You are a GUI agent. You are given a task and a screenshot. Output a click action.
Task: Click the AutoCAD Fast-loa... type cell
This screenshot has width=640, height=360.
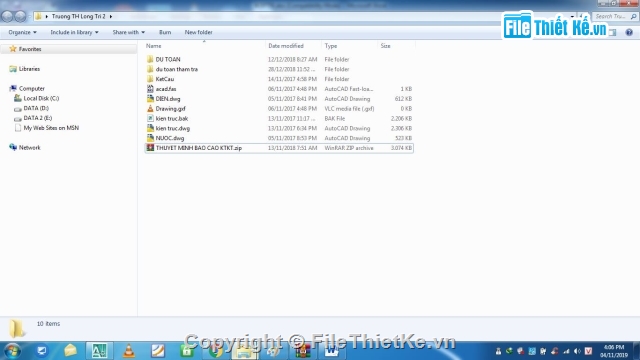coord(349,89)
